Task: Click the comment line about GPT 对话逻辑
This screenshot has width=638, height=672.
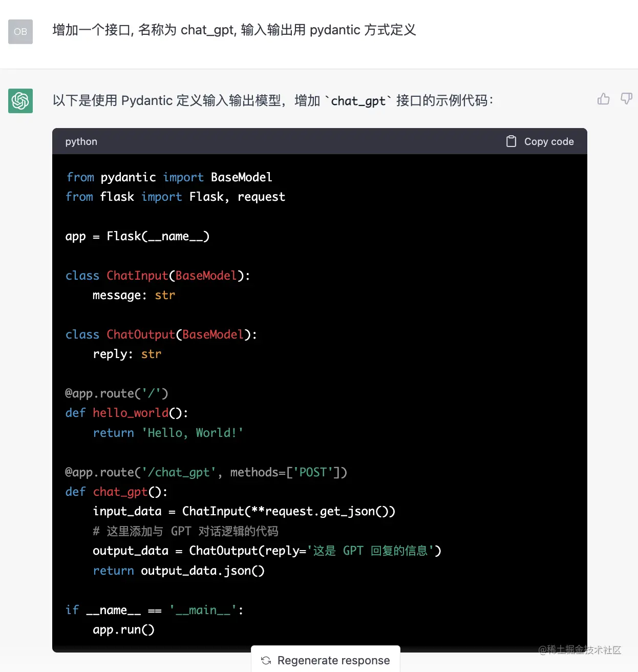Action: [186, 532]
